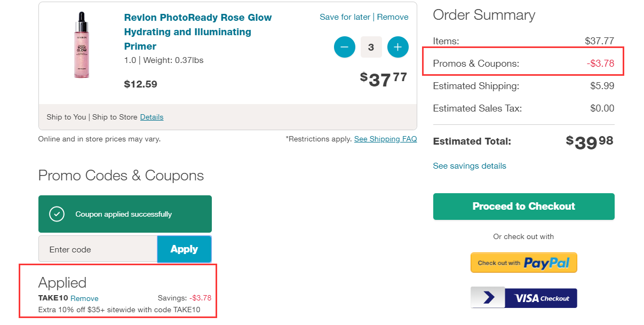The height and width of the screenshot is (325, 644).
Task: Click the Coupon applied successfully banner
Action: coord(124,214)
